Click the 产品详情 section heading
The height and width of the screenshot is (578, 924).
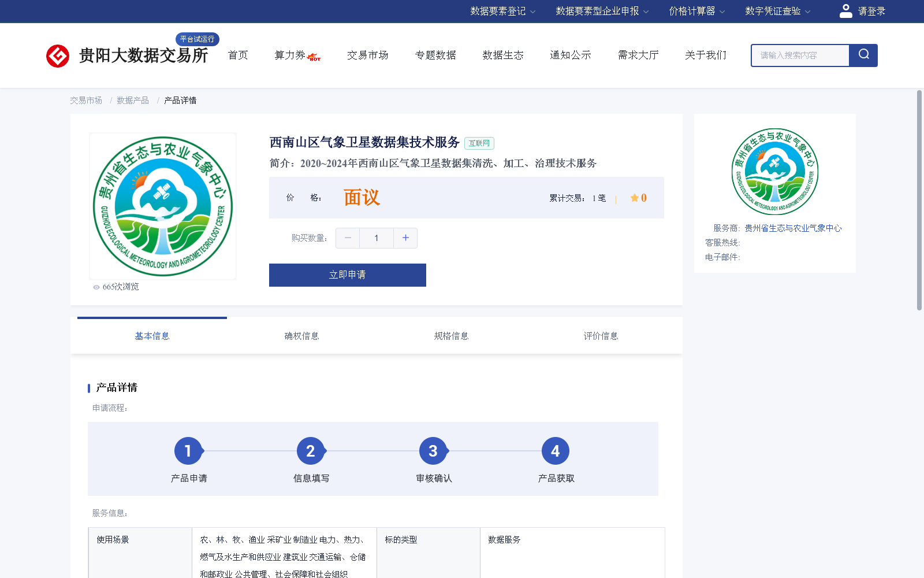click(x=117, y=388)
